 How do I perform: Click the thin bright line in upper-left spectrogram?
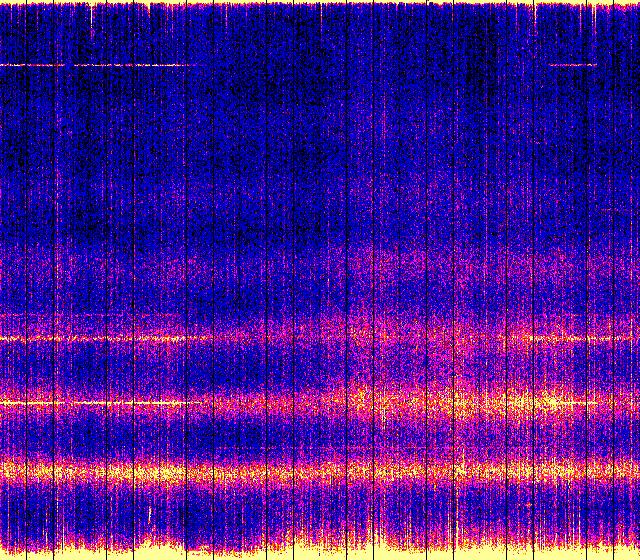95,65
